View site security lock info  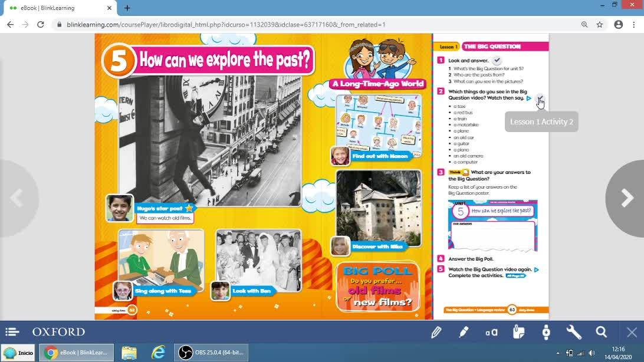click(x=59, y=25)
